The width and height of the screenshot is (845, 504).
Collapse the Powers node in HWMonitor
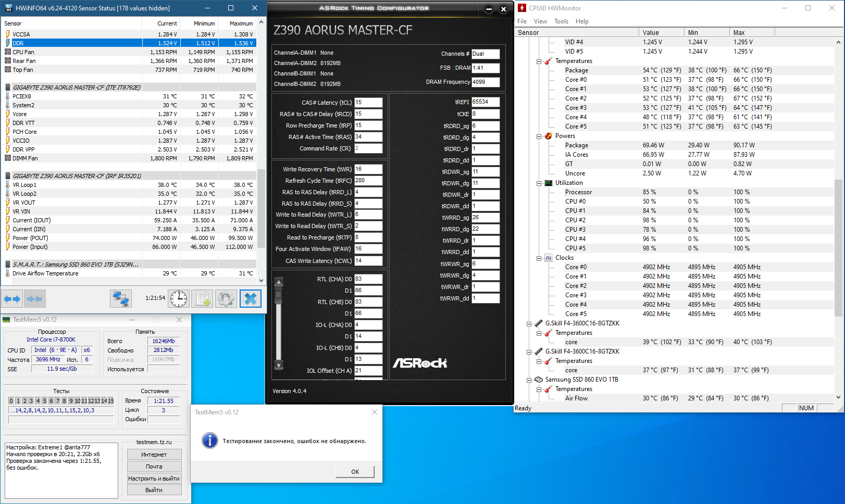point(539,136)
